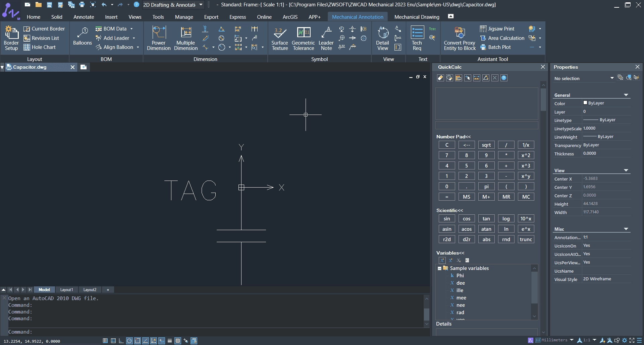Activate the Surface Texture symbol tool
This screenshot has width=644, height=345.
tap(280, 38)
